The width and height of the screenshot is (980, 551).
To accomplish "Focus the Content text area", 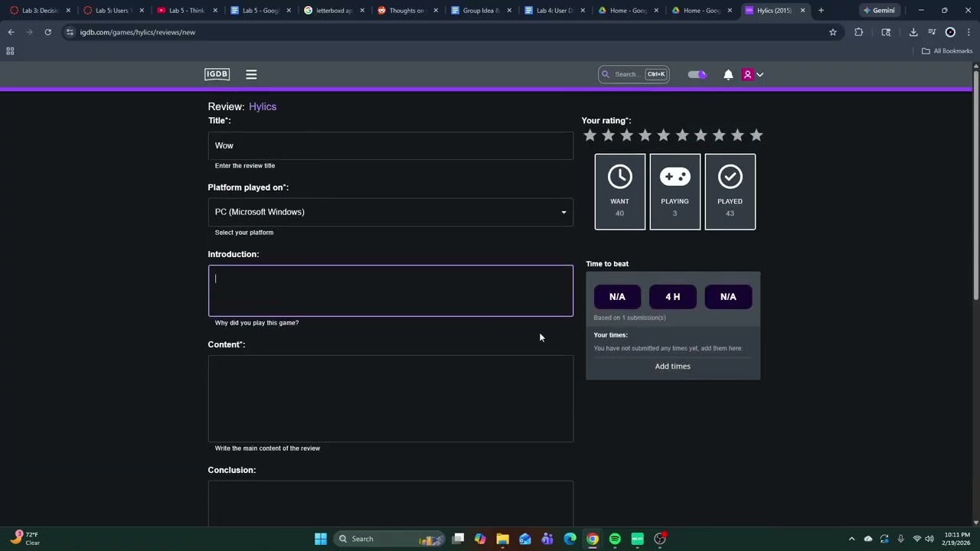I will coord(390,399).
